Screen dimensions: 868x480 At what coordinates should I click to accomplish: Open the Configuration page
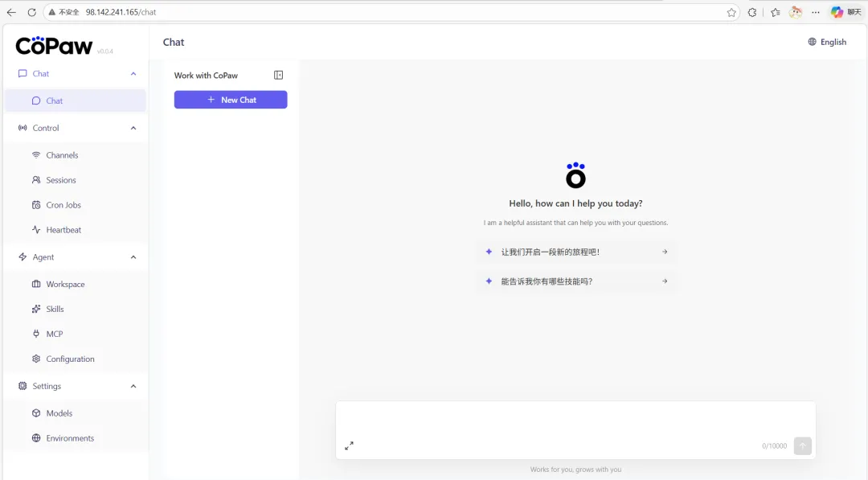pyautogui.click(x=76, y=359)
